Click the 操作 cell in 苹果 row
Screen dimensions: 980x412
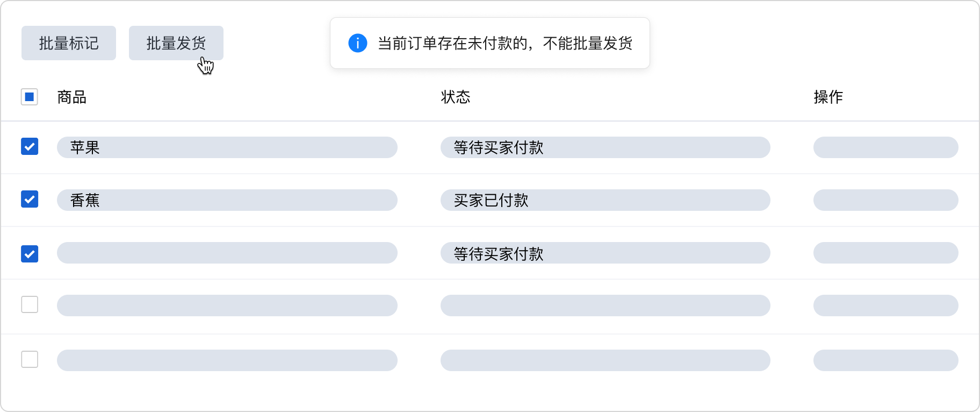click(885, 147)
